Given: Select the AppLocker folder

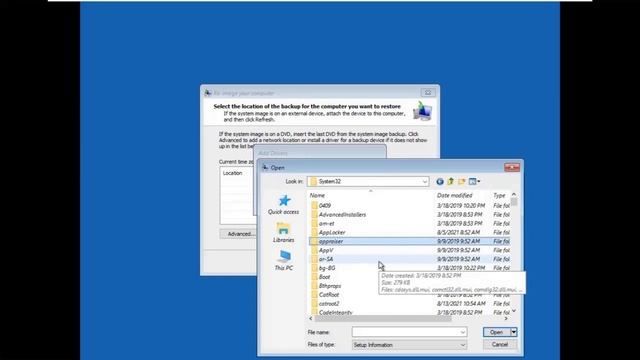Looking at the screenshot, I should (x=332, y=233).
